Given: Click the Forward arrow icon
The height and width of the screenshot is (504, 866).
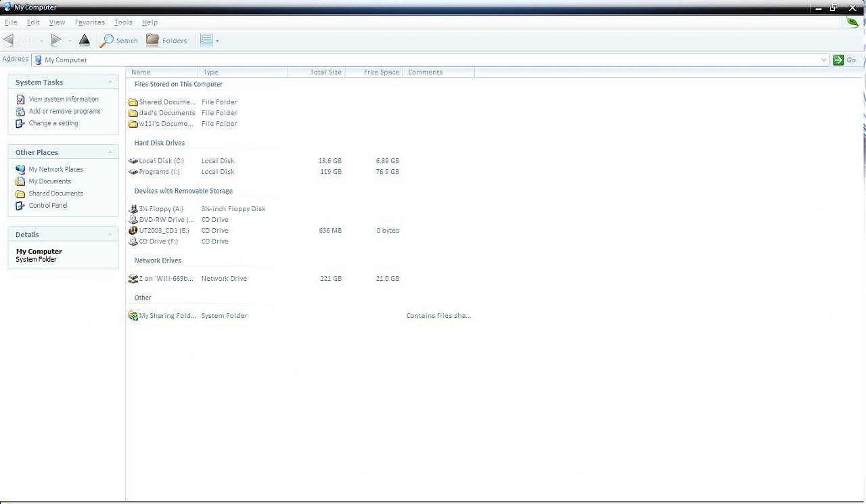Looking at the screenshot, I should pos(56,41).
